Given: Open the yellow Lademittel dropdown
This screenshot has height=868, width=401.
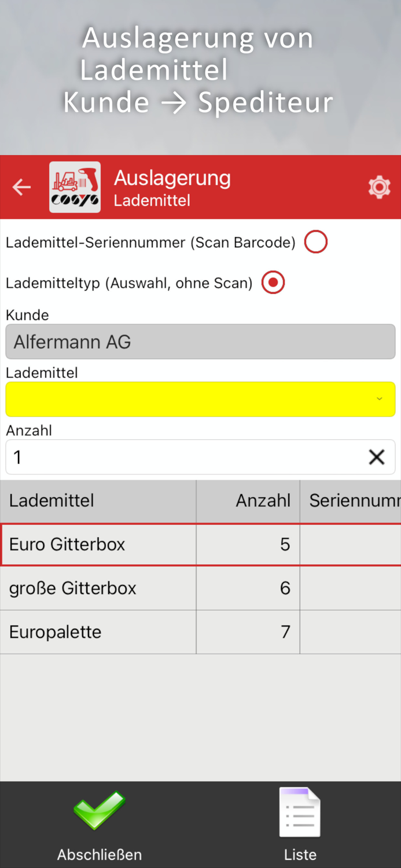Looking at the screenshot, I should (200, 399).
